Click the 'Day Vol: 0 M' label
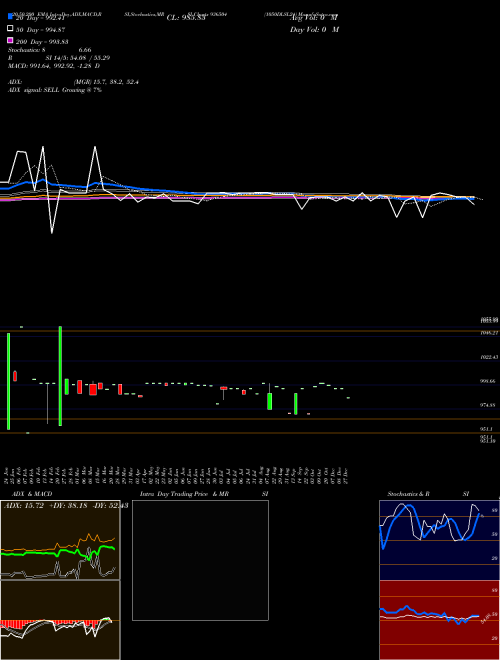This screenshot has height=660, width=500. click(x=314, y=30)
